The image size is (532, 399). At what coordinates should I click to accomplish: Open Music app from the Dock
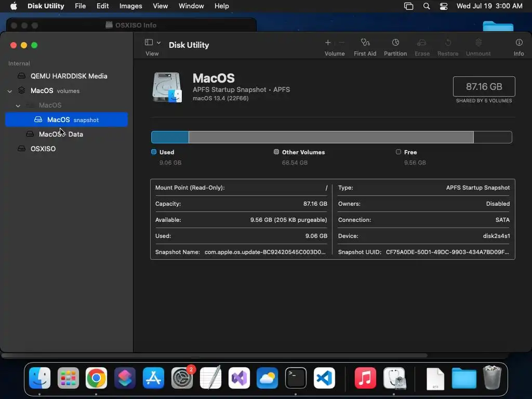click(365, 378)
